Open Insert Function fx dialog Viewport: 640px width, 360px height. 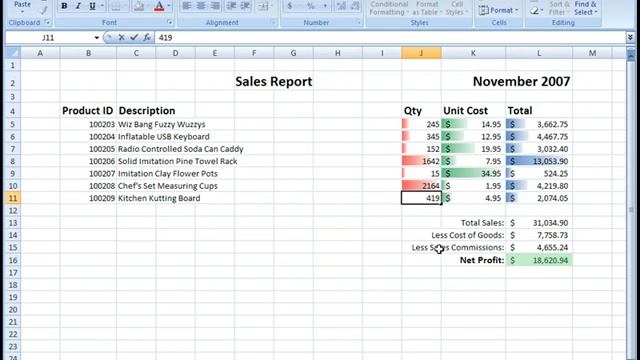pyautogui.click(x=147, y=38)
